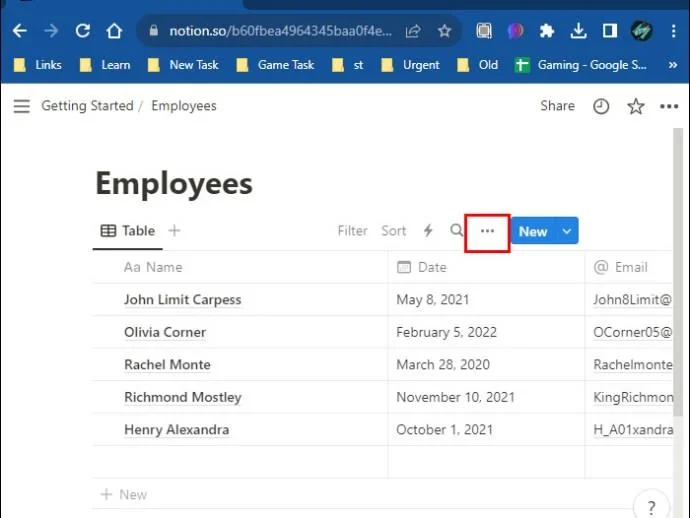Search the database with magnifier icon
Image resolution: width=690 pixels, height=518 pixels.
click(x=457, y=230)
